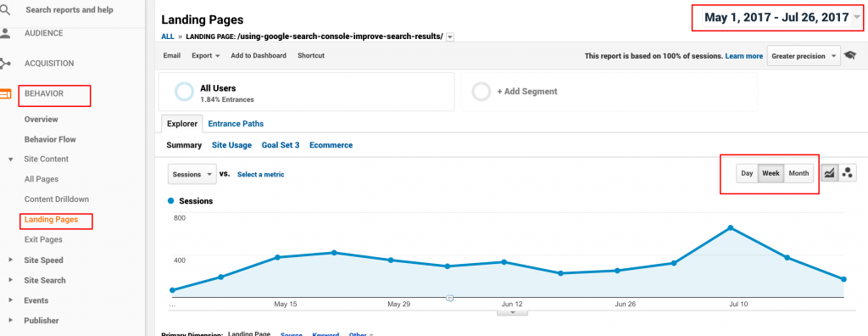Open the Analytics Education graduation cap icon
Viewport: 868px width, 336px height.
[849, 55]
